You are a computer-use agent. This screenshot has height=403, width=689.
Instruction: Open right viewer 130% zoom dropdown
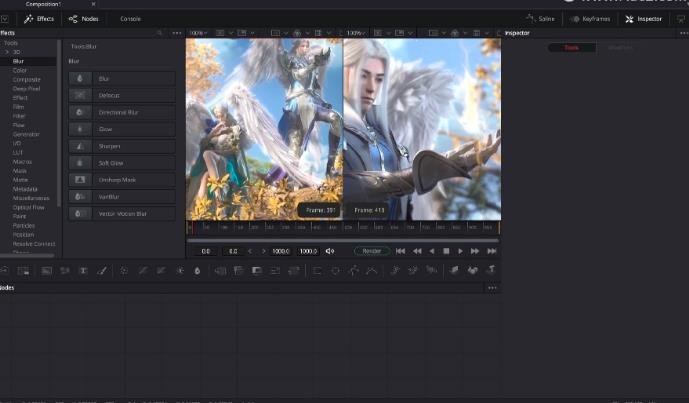(x=356, y=33)
